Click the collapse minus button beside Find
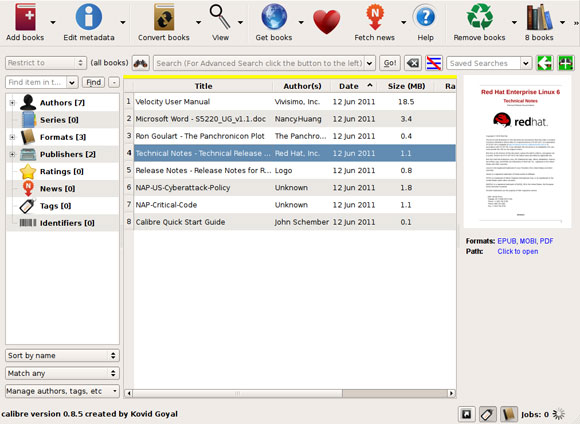 click(x=114, y=82)
